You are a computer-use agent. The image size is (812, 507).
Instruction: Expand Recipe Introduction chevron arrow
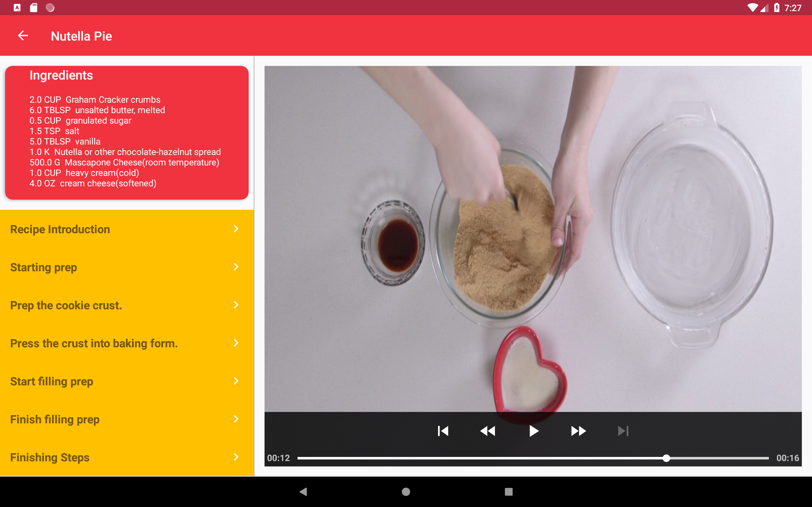(x=236, y=229)
